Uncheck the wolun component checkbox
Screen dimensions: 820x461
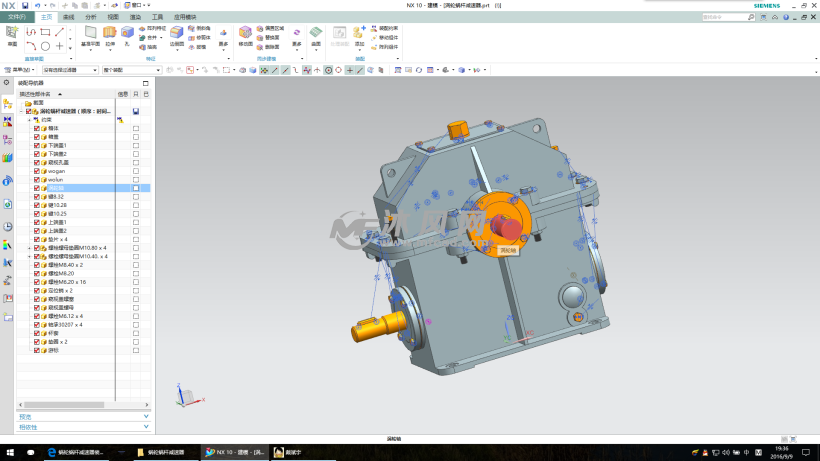pos(37,180)
